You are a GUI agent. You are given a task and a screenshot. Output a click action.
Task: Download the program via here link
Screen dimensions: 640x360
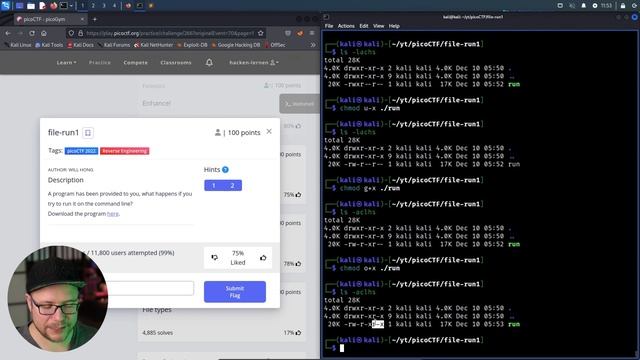tap(113, 213)
